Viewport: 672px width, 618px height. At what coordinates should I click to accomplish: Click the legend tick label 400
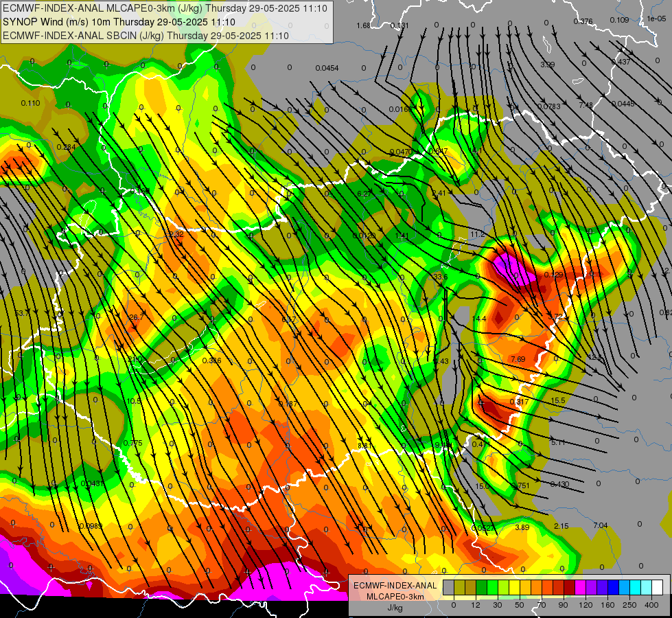point(651,605)
